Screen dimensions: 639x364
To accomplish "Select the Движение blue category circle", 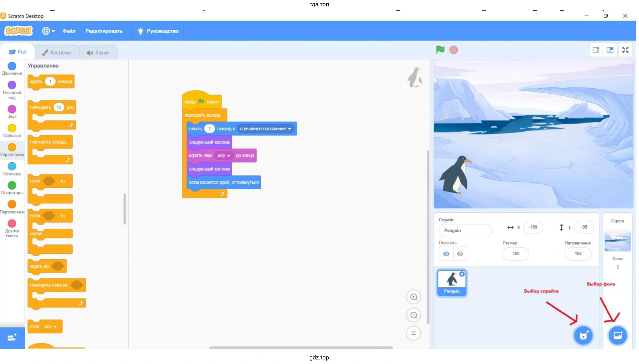I will pos(12,66).
